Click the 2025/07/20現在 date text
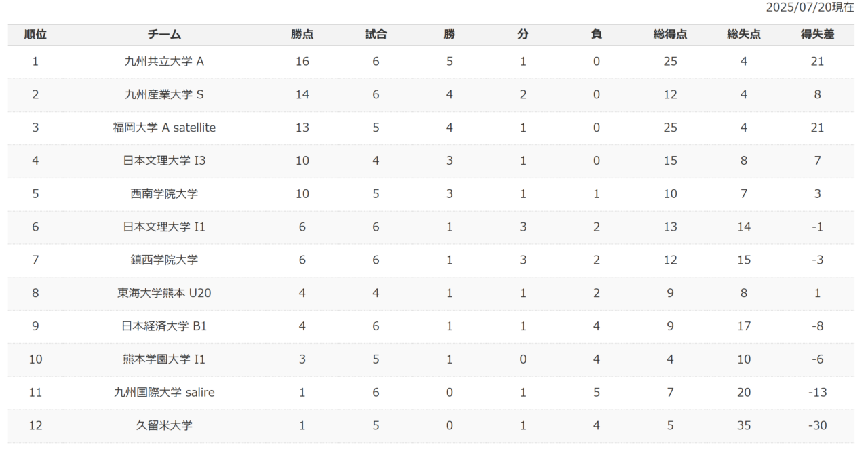Viewport: 868px width, 451px height. point(810,7)
